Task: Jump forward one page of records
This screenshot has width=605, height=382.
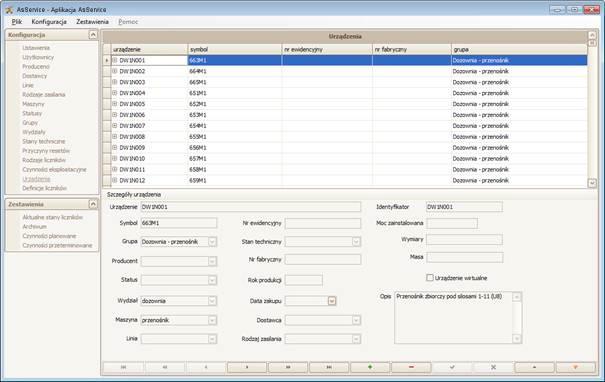Action: pos(288,367)
